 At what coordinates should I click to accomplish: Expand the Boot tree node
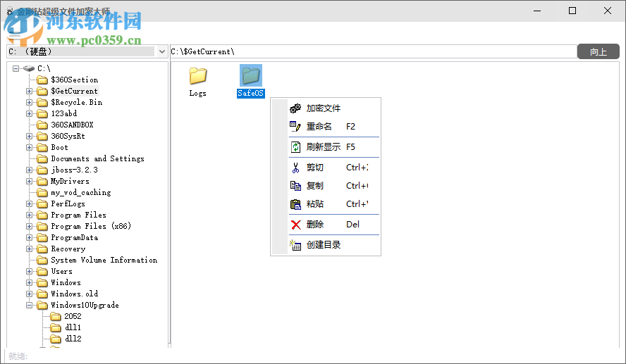tap(29, 148)
